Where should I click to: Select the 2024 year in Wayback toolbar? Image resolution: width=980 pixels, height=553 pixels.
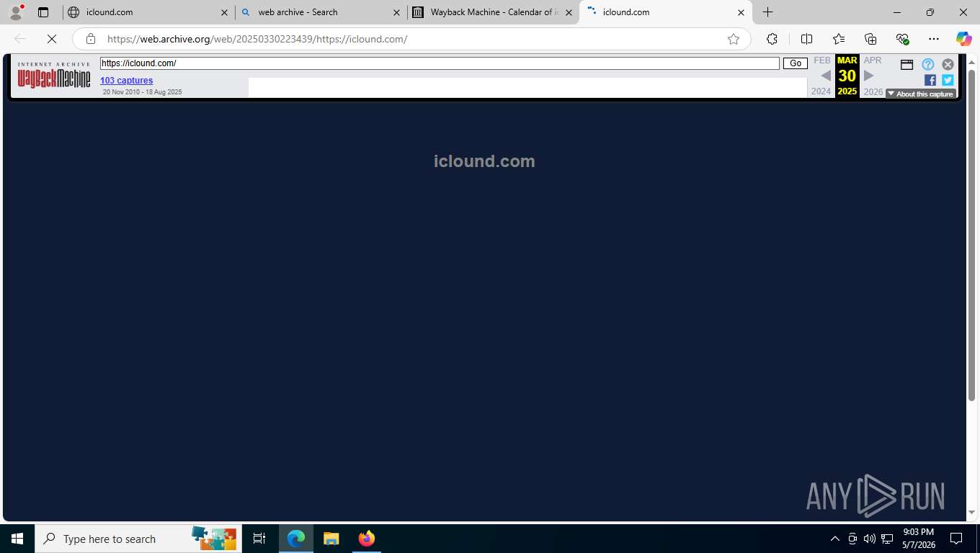coord(821,91)
